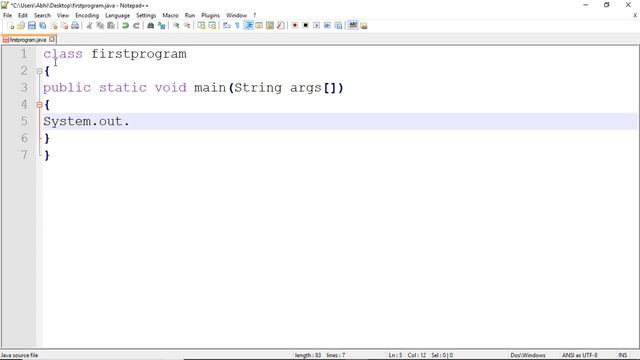
Task: Open the Encoding menu
Action: 87,16
